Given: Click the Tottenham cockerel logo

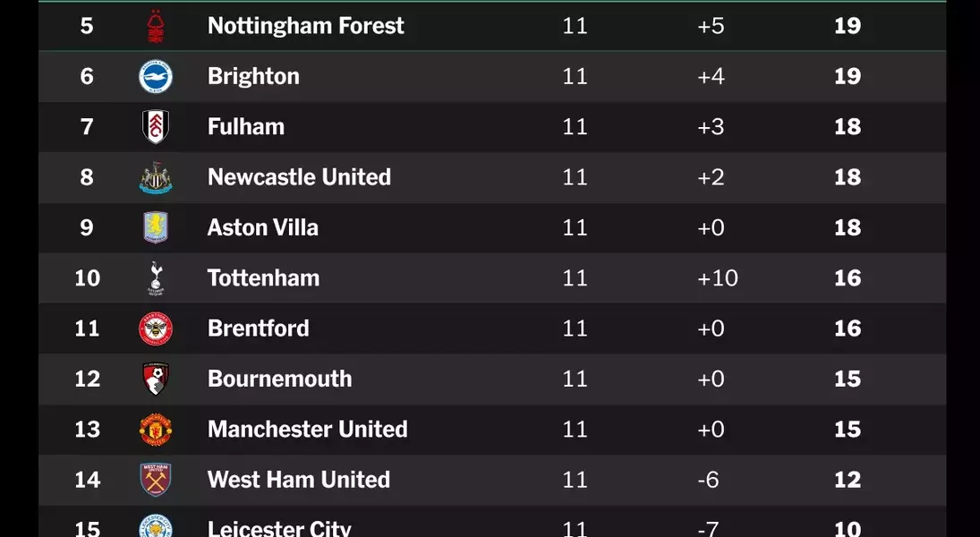Looking at the screenshot, I should click(156, 278).
